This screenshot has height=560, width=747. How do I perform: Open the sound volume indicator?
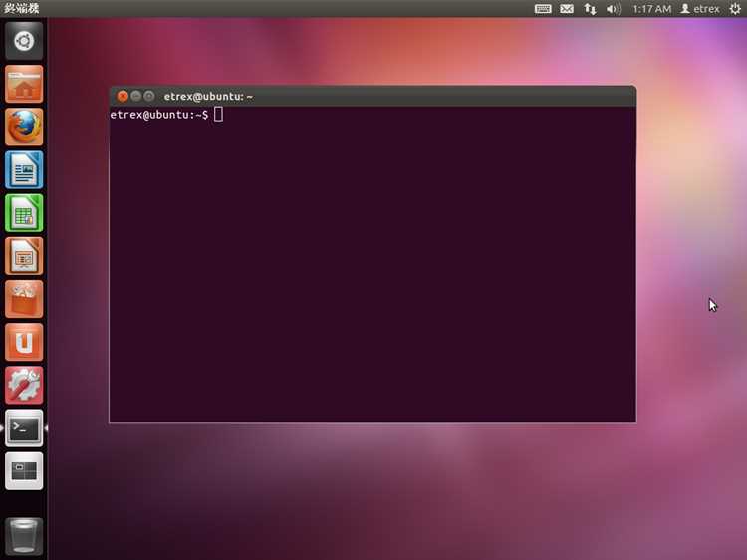coord(614,9)
